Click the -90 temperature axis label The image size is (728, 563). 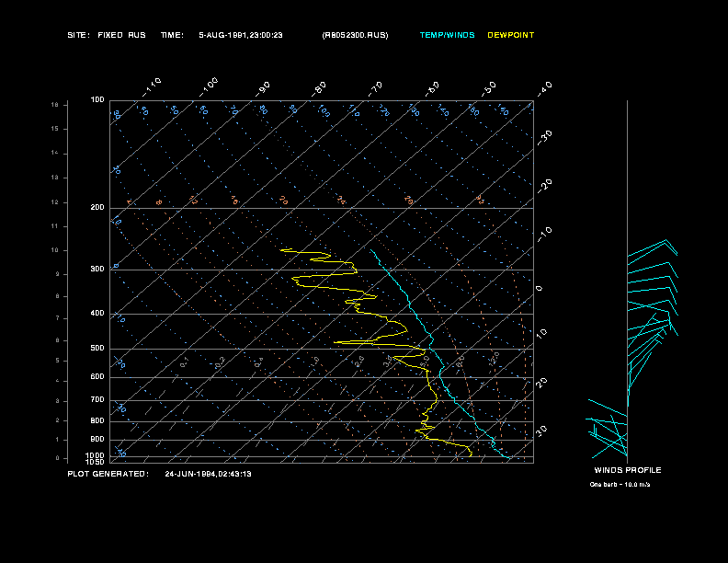pyautogui.click(x=263, y=89)
